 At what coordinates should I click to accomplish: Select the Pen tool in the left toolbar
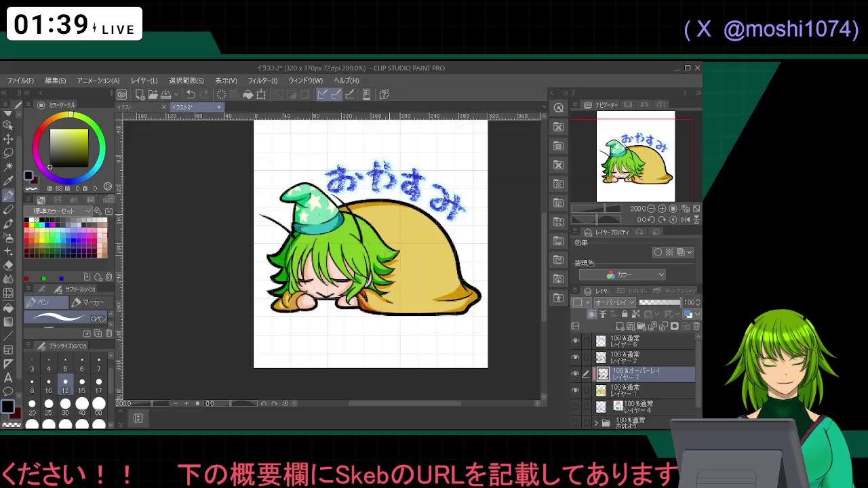tap(8, 195)
